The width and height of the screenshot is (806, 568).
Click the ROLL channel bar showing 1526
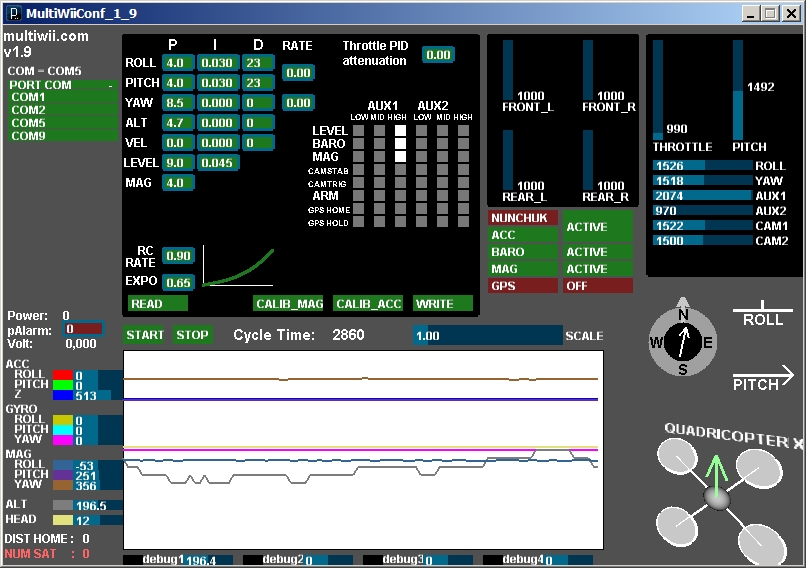(x=703, y=166)
